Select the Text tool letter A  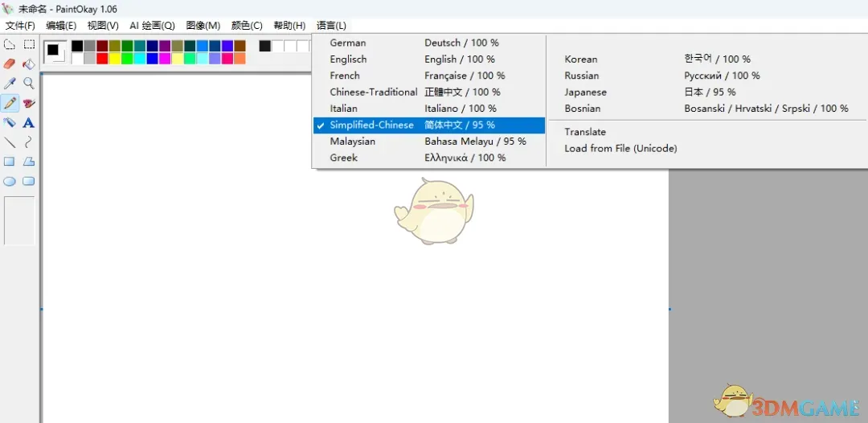(x=29, y=122)
